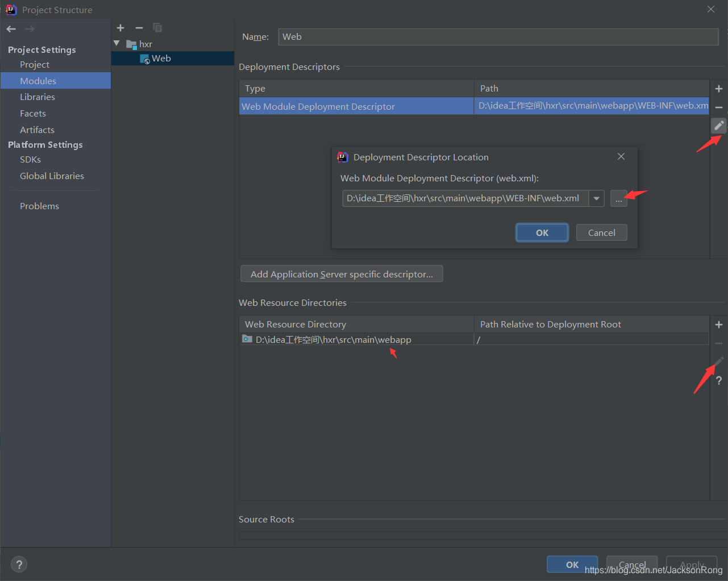This screenshot has height=581, width=728.
Task: Select Web Module Deployment Descriptor row
Action: 356,106
